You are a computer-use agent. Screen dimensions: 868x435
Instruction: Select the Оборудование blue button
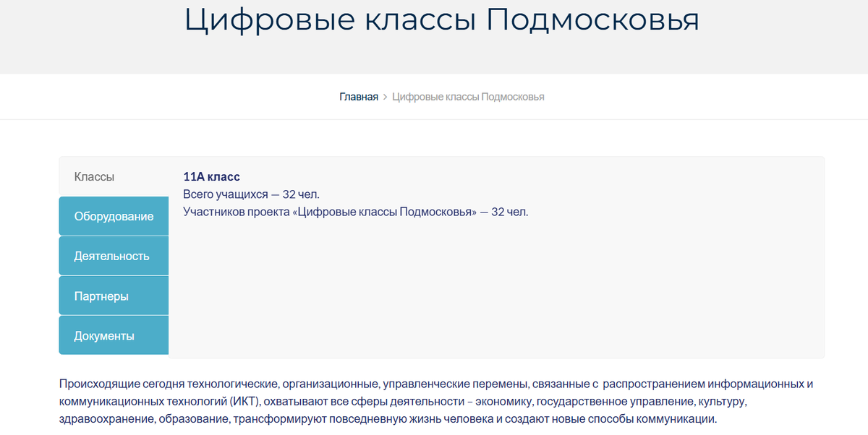(113, 215)
